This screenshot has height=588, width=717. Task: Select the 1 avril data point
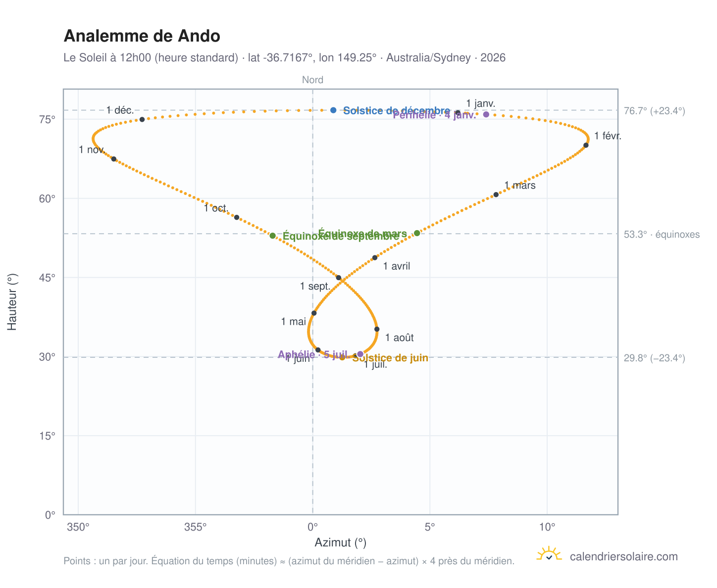(x=375, y=257)
